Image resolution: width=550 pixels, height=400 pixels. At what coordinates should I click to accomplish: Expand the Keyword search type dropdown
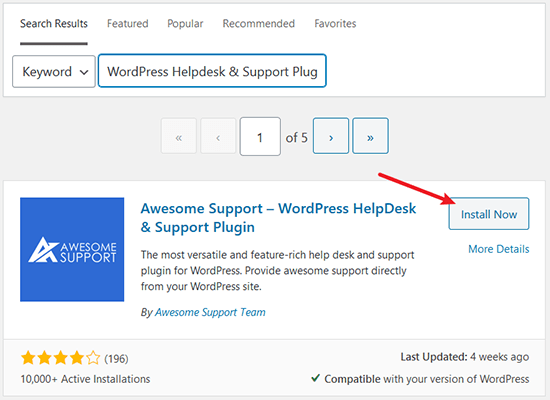coord(54,72)
